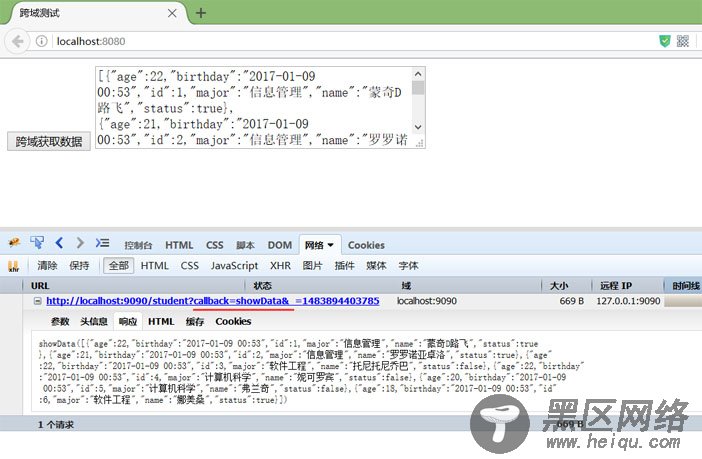
Task: Filter requests by 媒体 type
Action: [x=376, y=266]
